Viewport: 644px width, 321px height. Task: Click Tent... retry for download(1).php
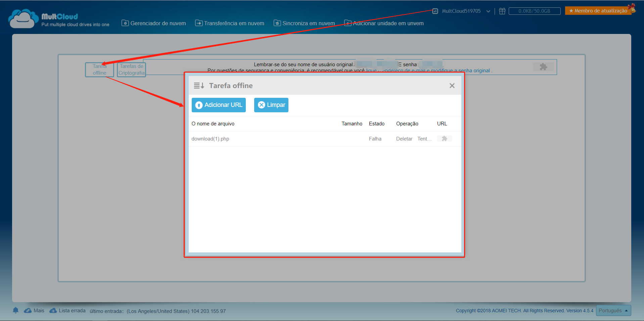(x=424, y=139)
